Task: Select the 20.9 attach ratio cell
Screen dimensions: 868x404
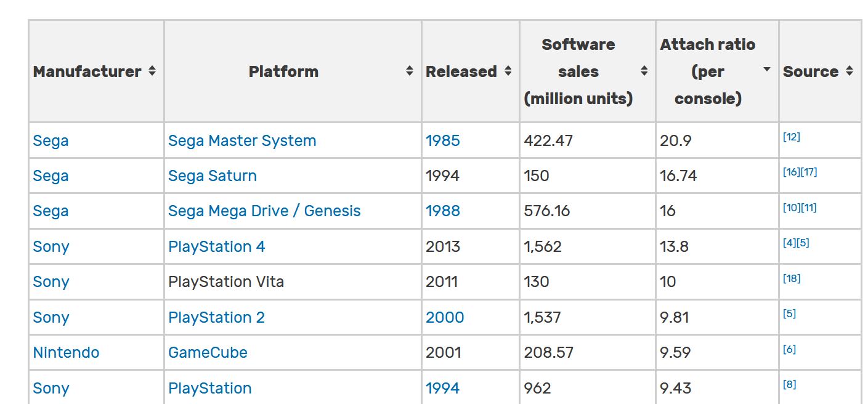Action: [x=717, y=140]
